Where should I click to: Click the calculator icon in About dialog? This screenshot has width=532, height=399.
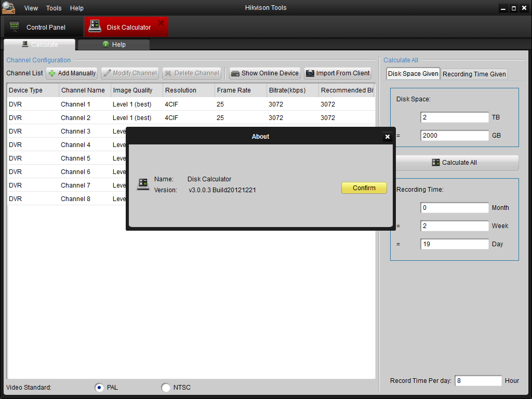coord(143,184)
